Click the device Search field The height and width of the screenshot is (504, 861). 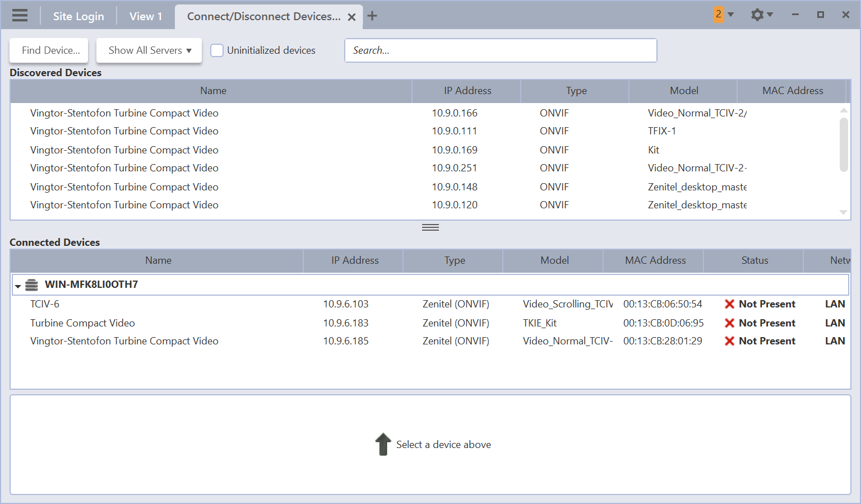[x=500, y=50]
